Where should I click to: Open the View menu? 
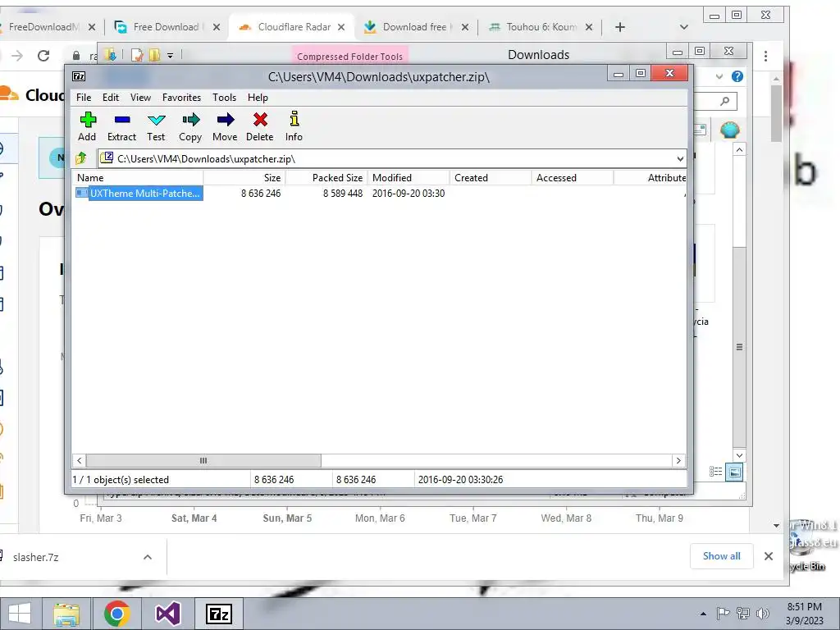click(140, 98)
